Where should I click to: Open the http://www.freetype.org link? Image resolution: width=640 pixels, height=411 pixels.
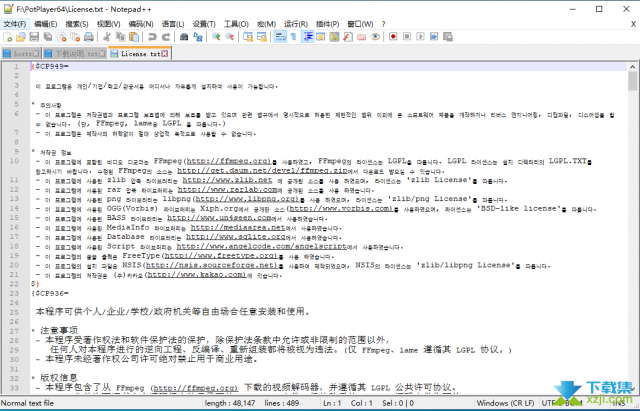tap(221, 255)
